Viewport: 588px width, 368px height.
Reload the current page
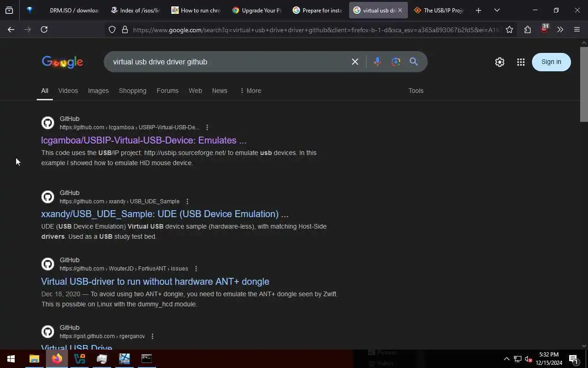point(44,29)
